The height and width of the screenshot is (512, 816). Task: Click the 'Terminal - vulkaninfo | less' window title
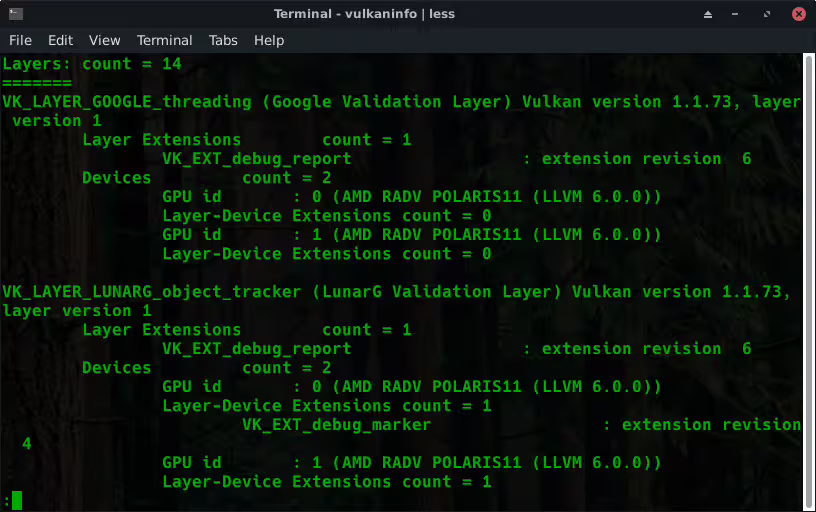point(364,14)
